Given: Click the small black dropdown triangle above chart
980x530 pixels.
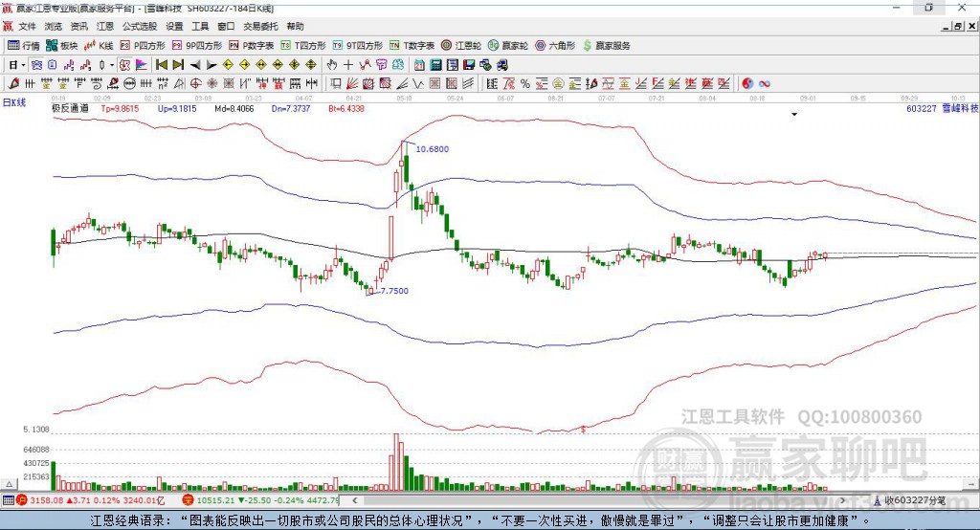Looking at the screenshot, I should tap(794, 115).
